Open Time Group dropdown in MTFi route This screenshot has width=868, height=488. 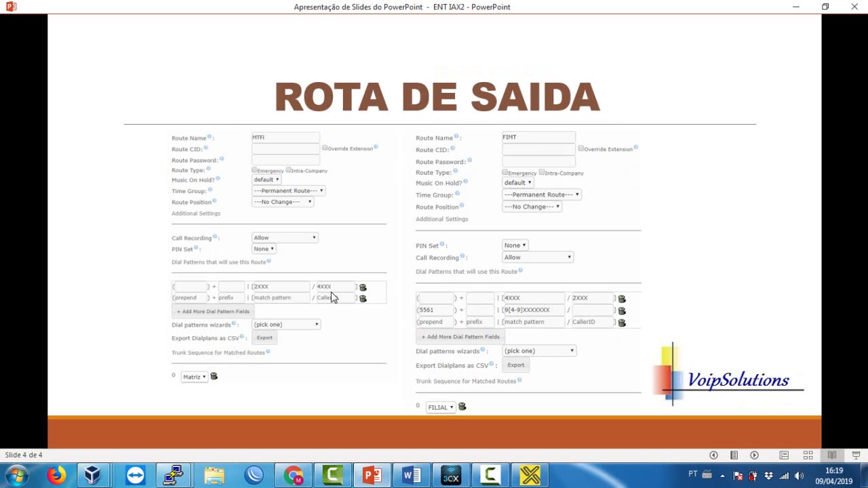pos(288,190)
